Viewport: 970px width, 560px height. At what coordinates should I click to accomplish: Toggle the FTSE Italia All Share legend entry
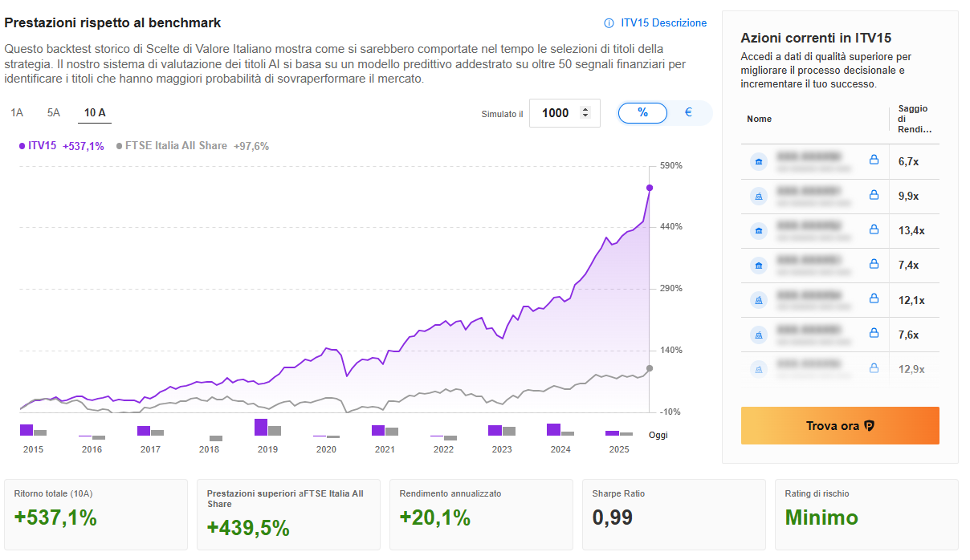coord(192,146)
